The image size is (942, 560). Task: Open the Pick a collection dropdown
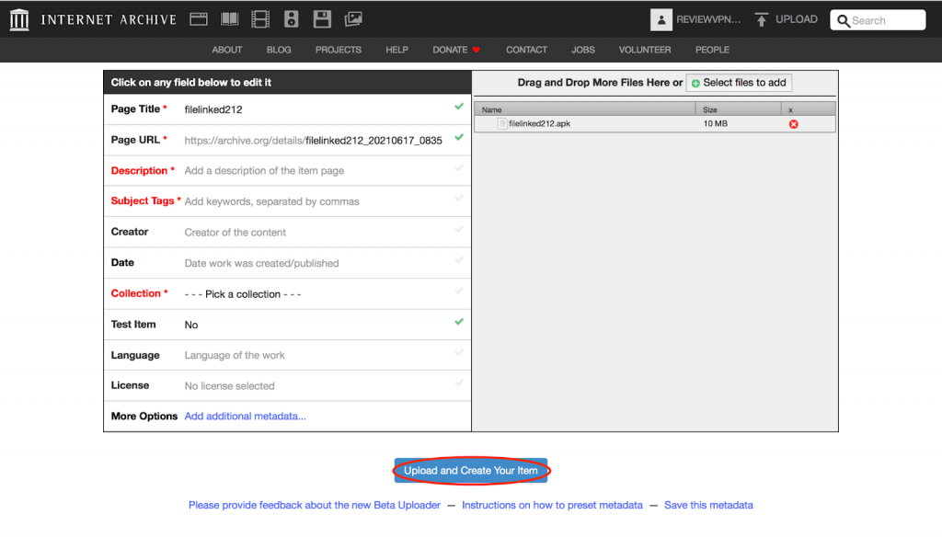pyautogui.click(x=243, y=294)
